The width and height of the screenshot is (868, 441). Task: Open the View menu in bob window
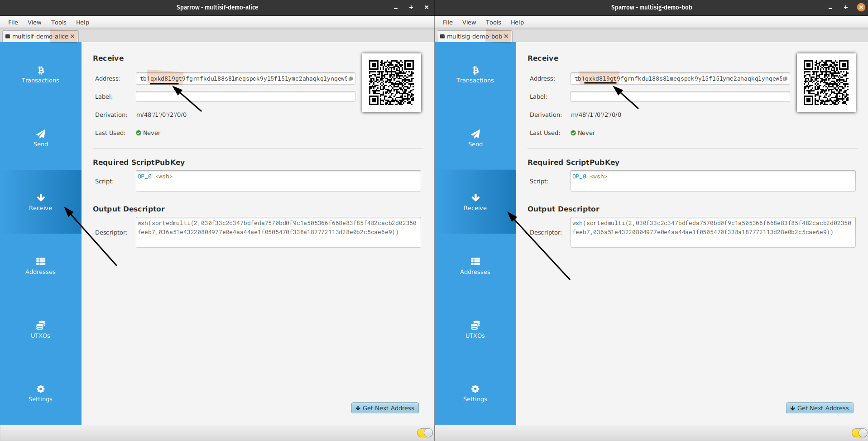click(469, 22)
